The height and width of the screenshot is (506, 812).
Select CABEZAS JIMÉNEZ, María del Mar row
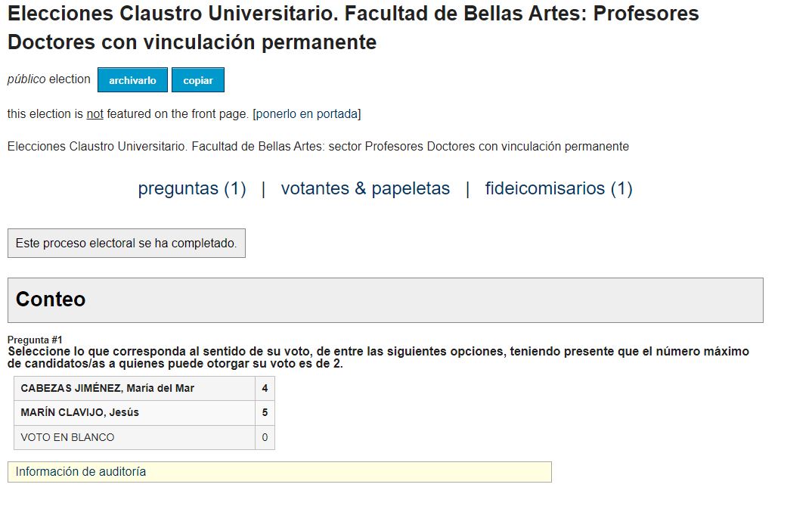click(144, 388)
